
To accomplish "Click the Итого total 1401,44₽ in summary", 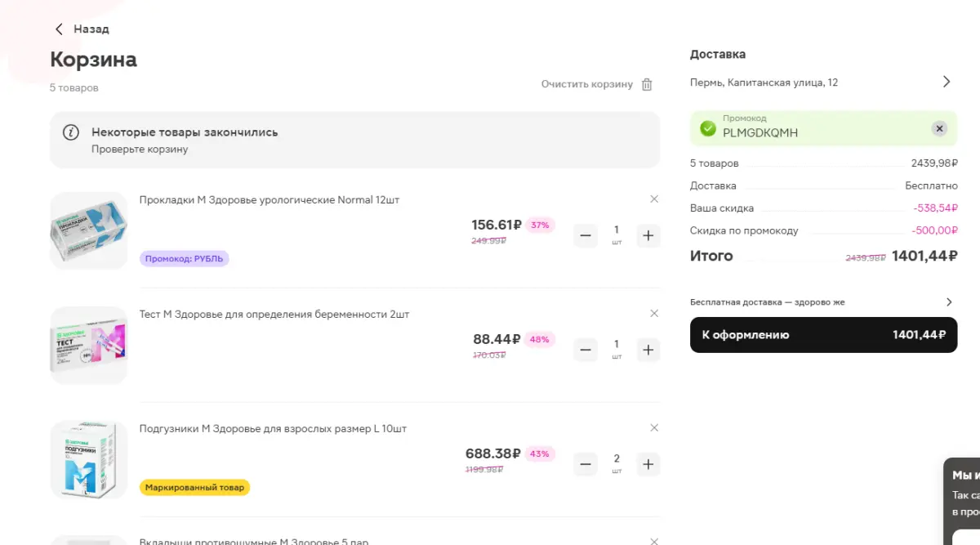I will (x=924, y=256).
